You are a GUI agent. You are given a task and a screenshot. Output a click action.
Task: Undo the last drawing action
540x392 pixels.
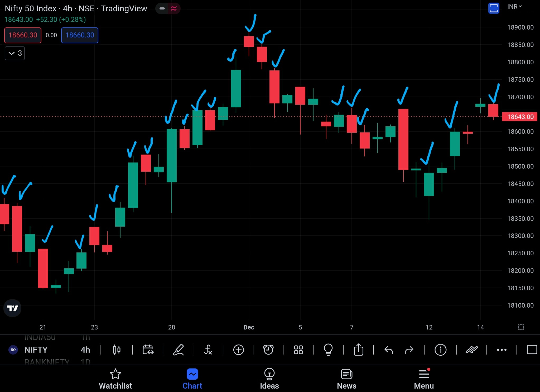389,350
